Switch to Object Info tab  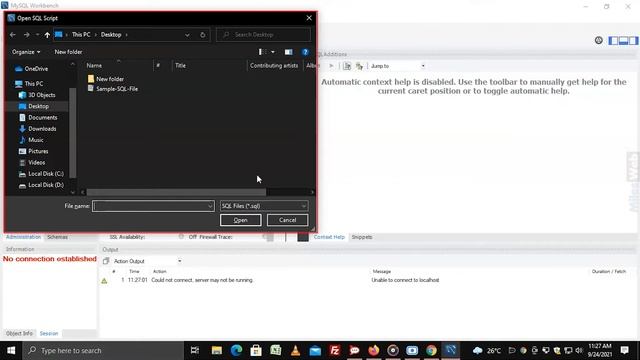(x=19, y=333)
